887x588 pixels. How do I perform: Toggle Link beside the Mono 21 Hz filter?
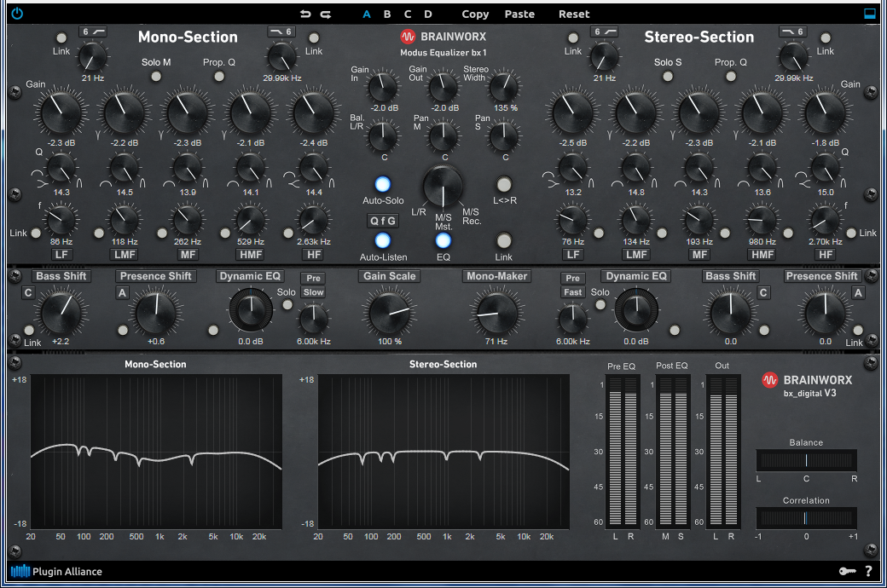point(61,37)
